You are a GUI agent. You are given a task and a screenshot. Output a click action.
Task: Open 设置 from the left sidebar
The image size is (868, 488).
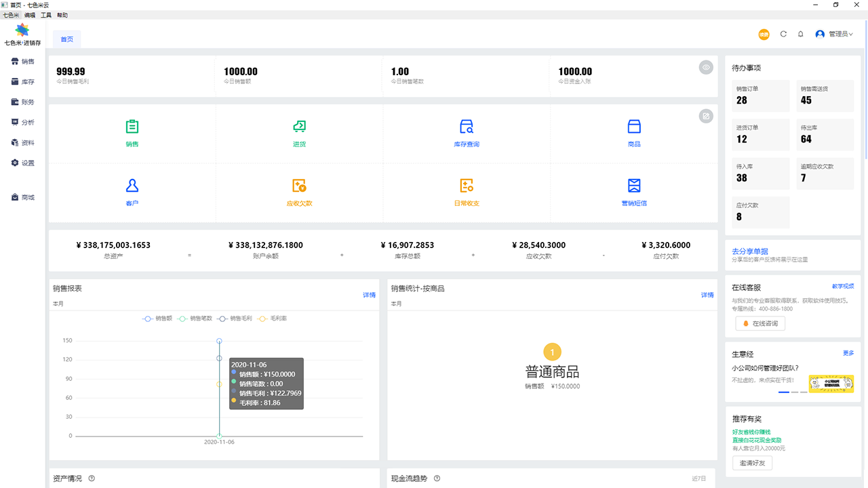23,163
